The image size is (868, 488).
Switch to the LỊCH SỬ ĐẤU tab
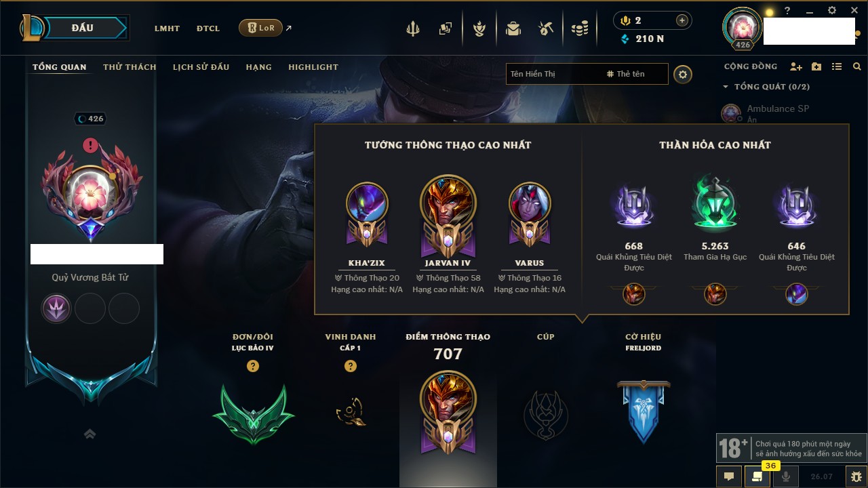point(201,67)
